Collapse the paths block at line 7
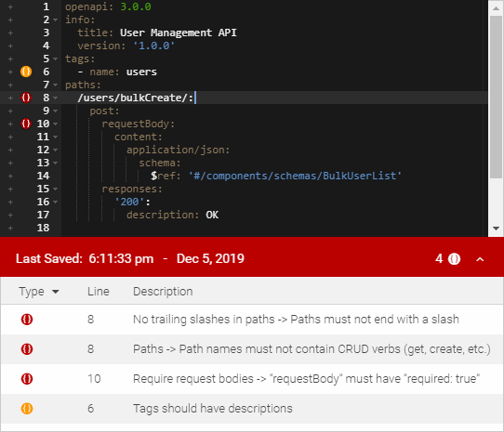 (x=55, y=85)
